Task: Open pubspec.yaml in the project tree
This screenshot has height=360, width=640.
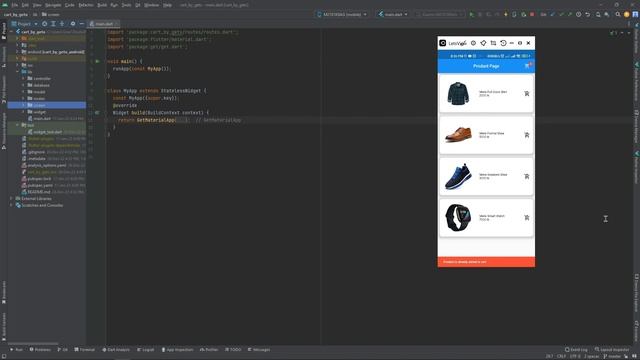Action: [40, 185]
